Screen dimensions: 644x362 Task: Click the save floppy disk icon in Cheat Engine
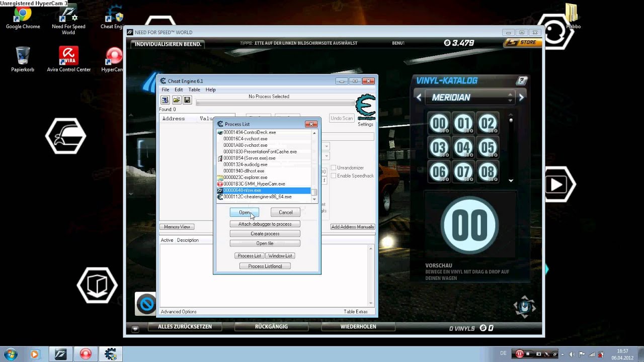[187, 100]
